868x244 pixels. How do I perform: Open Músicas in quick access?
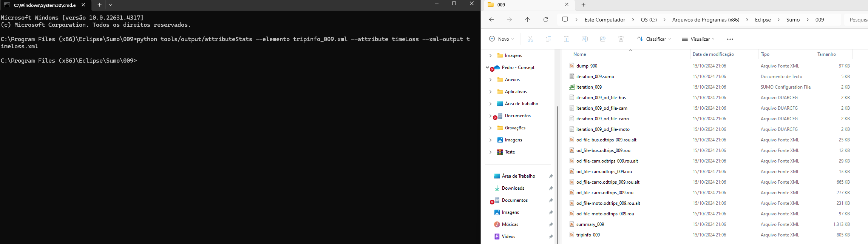510,224
